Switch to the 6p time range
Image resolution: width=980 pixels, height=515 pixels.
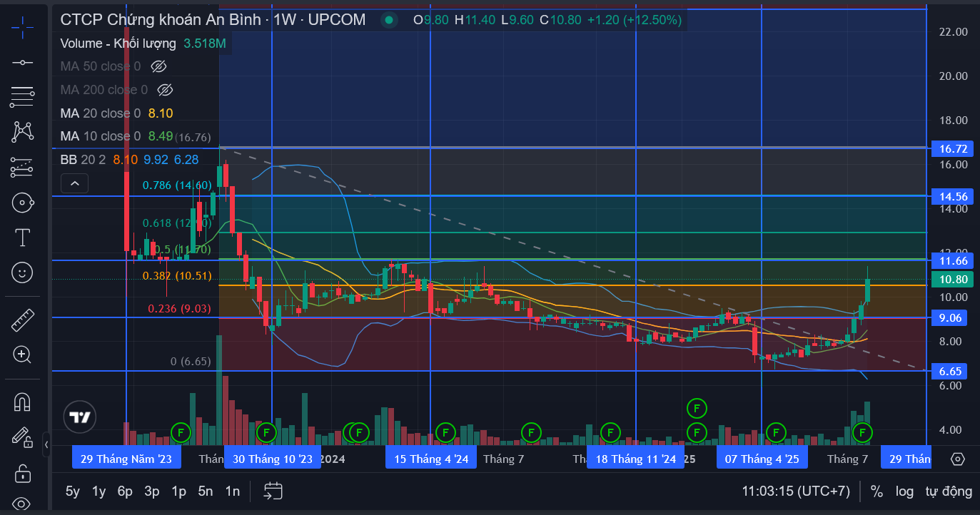[x=125, y=491]
